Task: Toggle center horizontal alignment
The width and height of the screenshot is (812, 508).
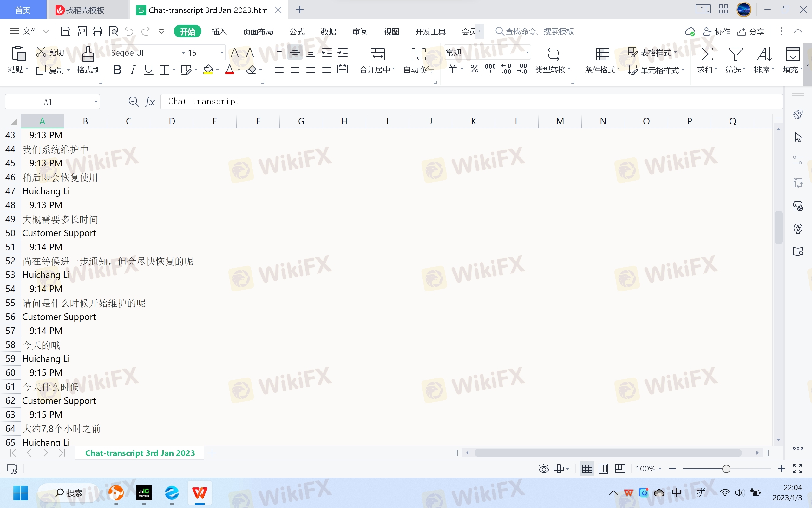Action: (x=295, y=69)
